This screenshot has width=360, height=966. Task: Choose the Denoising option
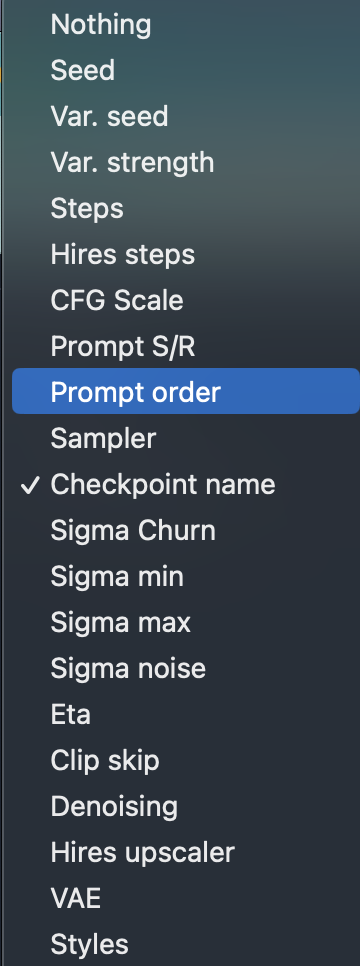185,806
